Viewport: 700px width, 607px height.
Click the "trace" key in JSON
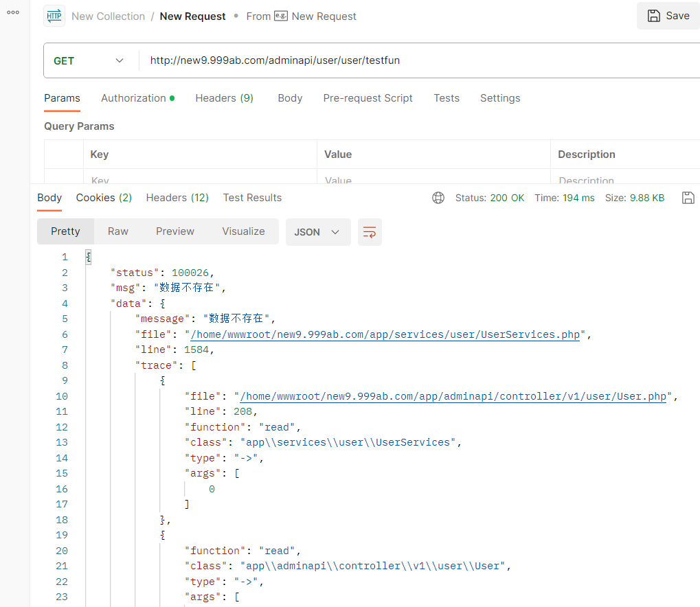coord(156,365)
